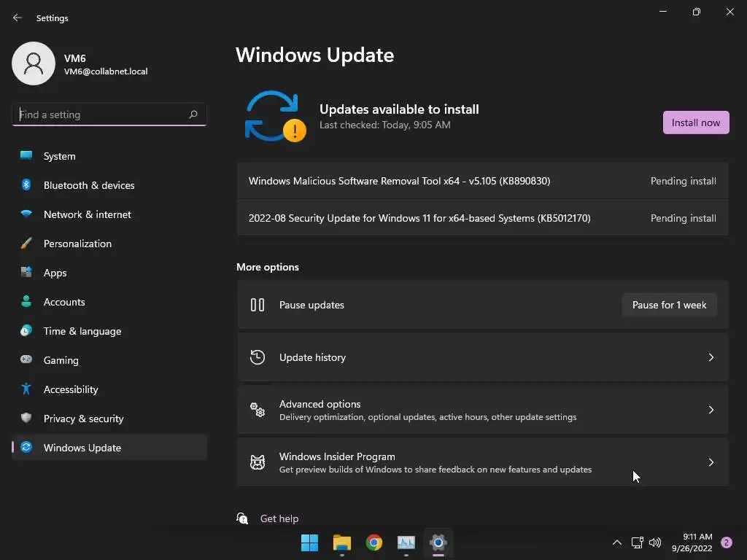Image resolution: width=747 pixels, height=560 pixels.
Task: Click the Malicious Software Removal Tool update row
Action: coord(483,181)
